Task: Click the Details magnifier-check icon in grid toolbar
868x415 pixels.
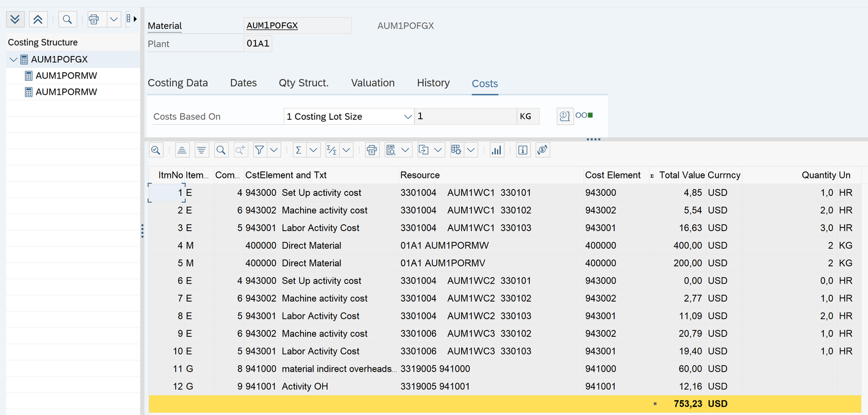Action: click(156, 150)
